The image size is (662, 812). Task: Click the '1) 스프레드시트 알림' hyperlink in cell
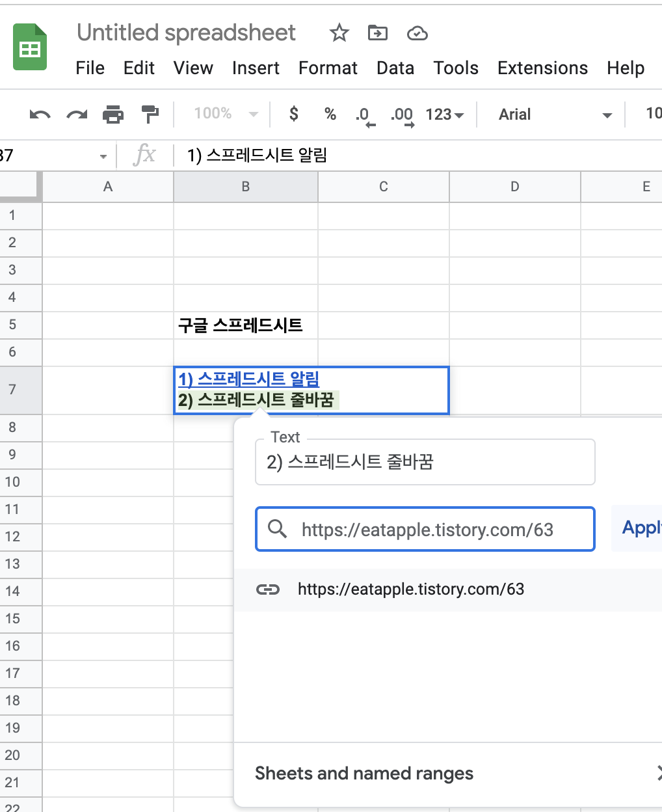(248, 379)
